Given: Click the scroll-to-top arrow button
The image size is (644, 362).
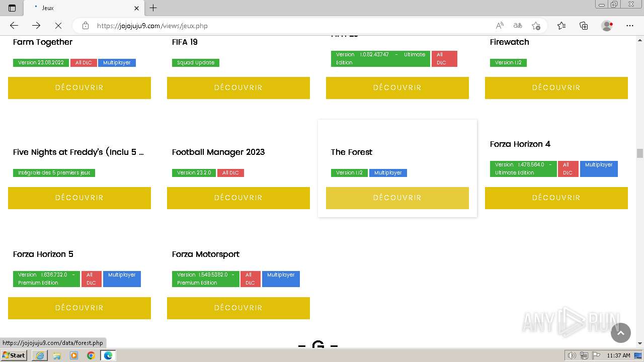Looking at the screenshot, I should tap(621, 333).
